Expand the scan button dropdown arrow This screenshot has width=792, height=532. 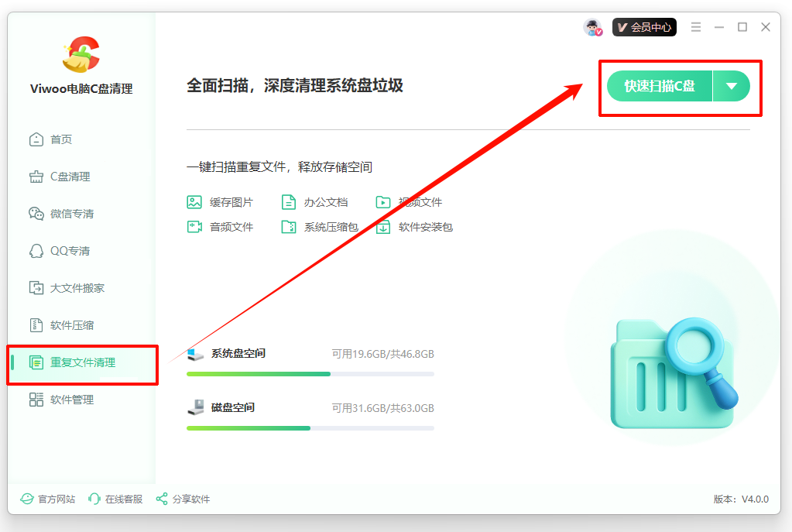(x=732, y=86)
